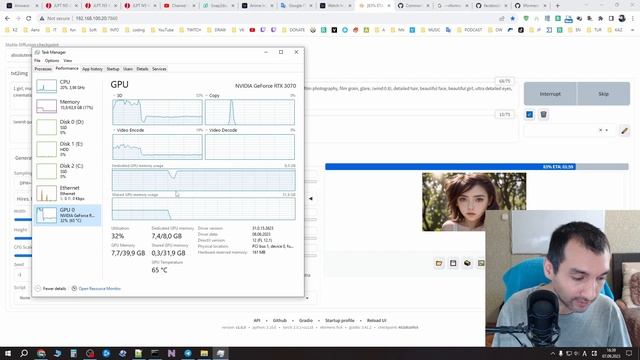Screen dimensions: 640x360
Task: Click Startup profile footer link
Action: tap(340, 320)
